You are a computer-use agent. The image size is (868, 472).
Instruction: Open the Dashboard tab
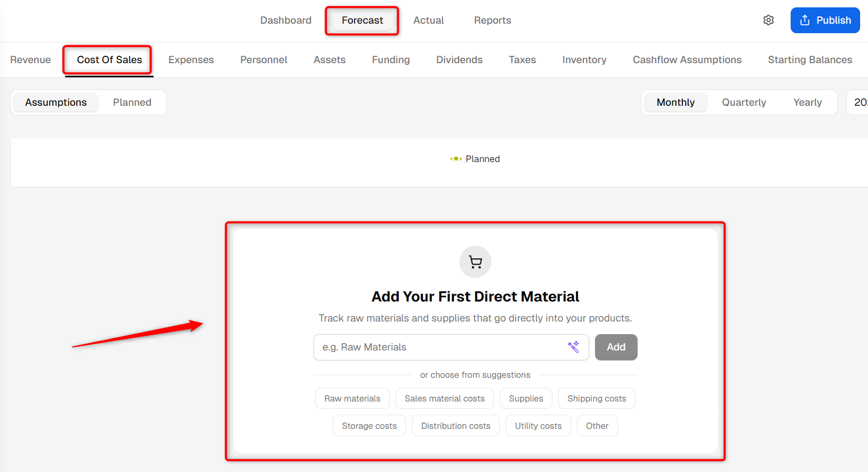(286, 20)
